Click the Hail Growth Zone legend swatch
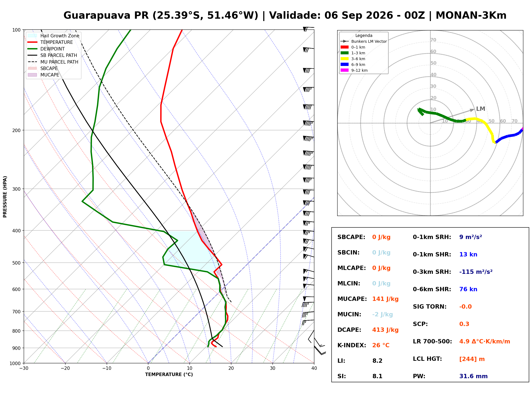The image size is (532, 393). [32, 36]
